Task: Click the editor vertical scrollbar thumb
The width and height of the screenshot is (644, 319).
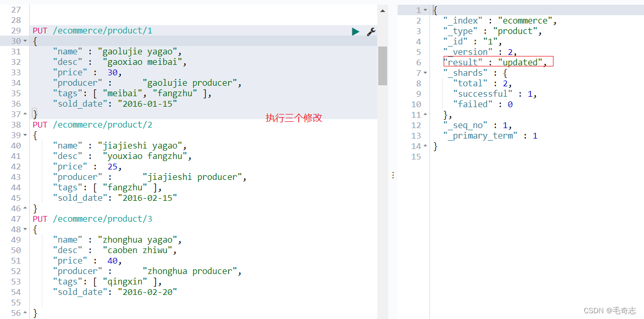Action: [382, 65]
